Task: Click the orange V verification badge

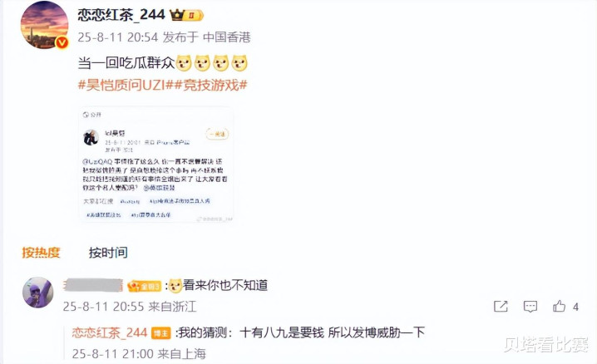Action: [x=62, y=42]
